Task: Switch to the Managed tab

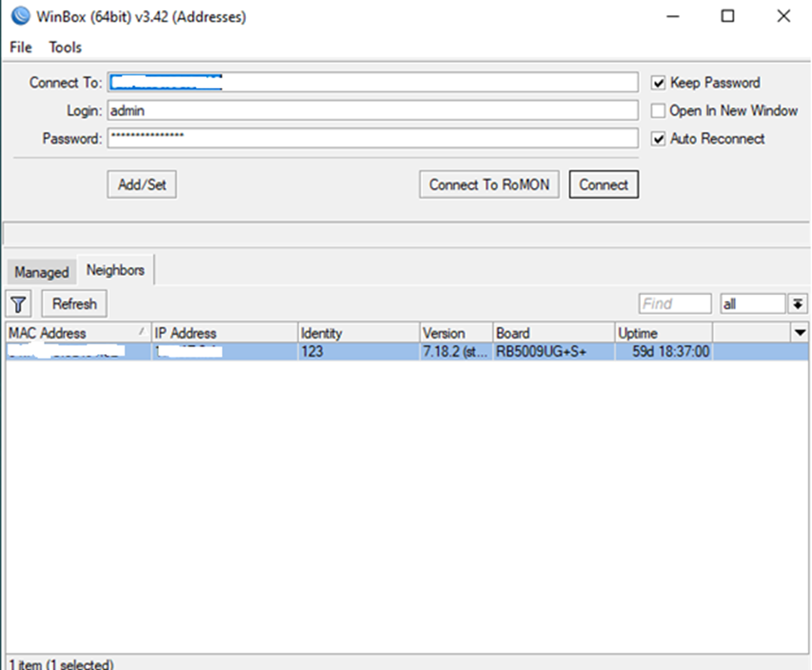Action: click(42, 272)
